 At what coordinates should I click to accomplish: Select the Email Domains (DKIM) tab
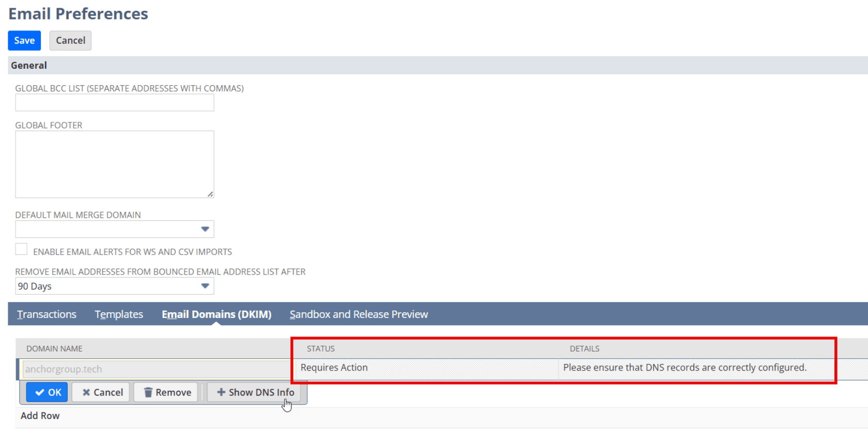click(216, 314)
